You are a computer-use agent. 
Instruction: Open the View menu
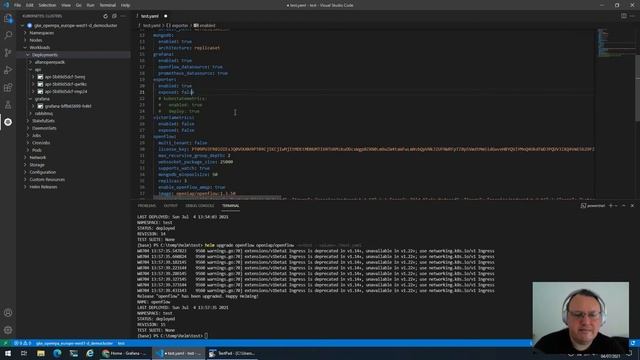click(66, 5)
